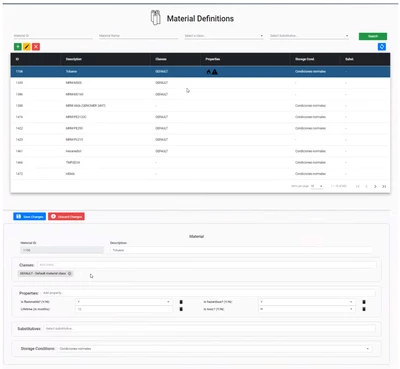Click the Add class input field
400x369 pixels.
207,265
